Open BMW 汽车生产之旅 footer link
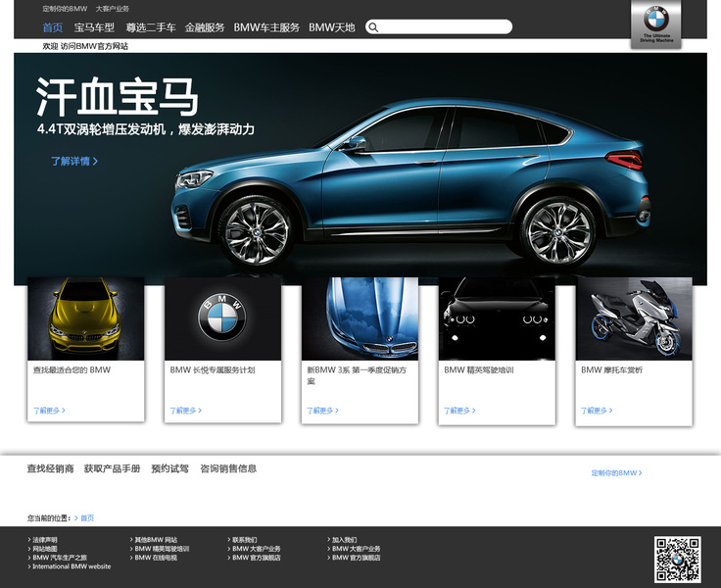 [x=60, y=558]
